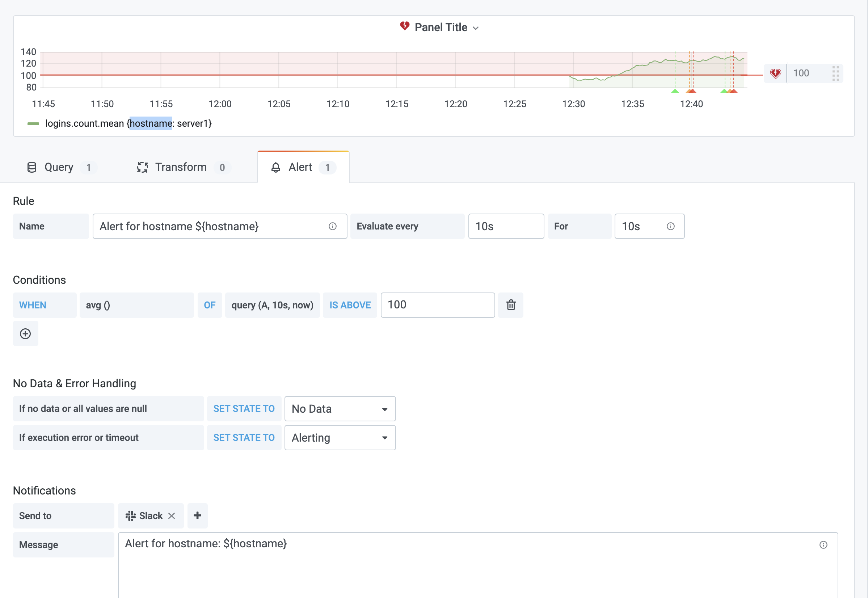
Task: Click SET STATE TO for no data handling
Action: point(244,408)
